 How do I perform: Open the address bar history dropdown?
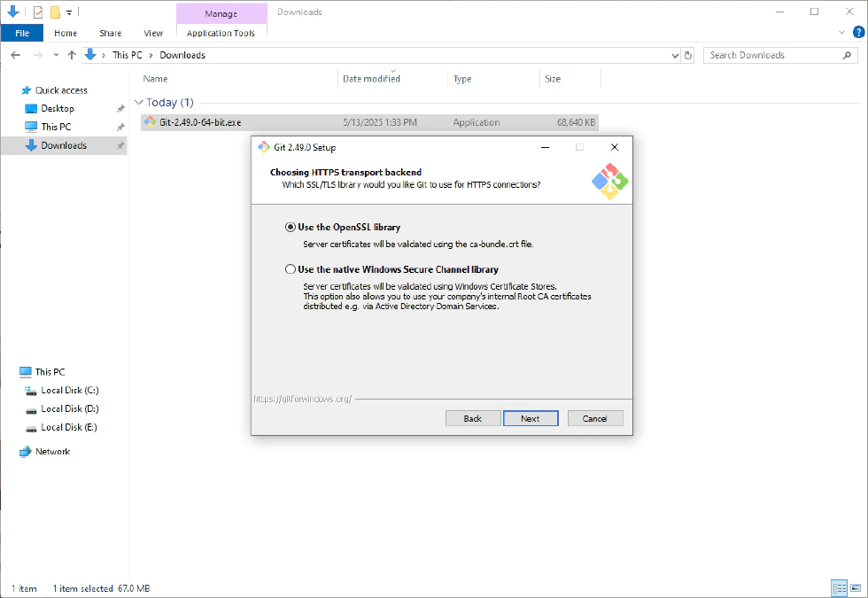[675, 55]
